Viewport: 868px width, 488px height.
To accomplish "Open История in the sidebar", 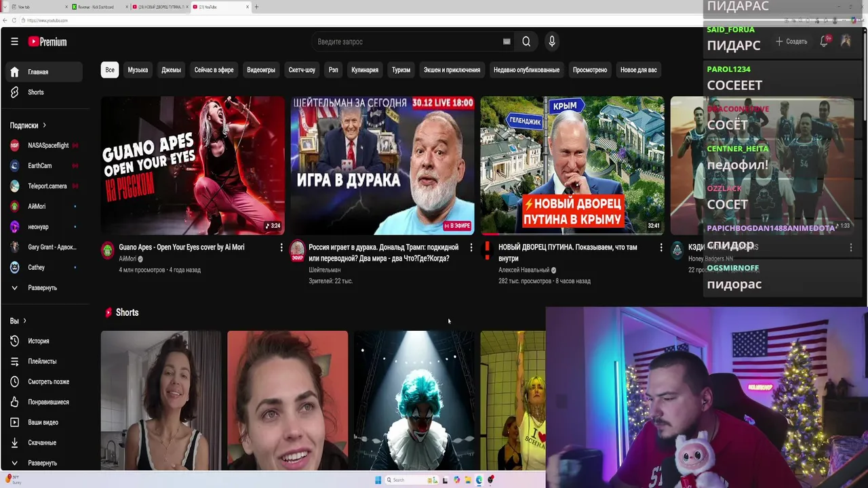I will click(x=44, y=341).
